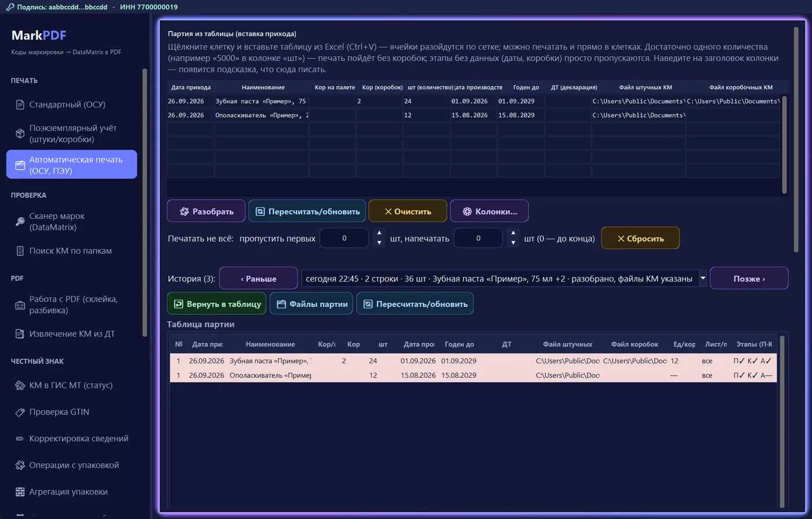Click the sidebar vertical scrollbar
812x519 pixels.
point(144,202)
